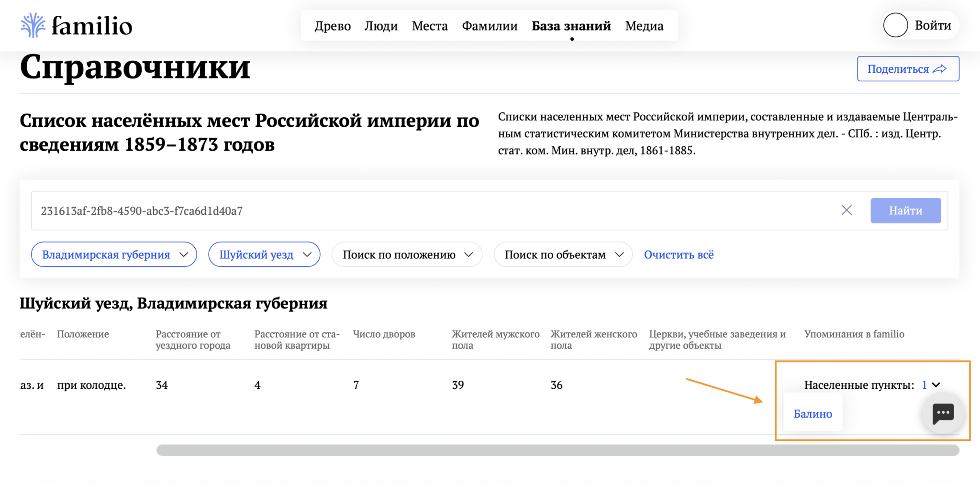Click the male residents value 39
This screenshot has height=484, width=980.
click(458, 385)
